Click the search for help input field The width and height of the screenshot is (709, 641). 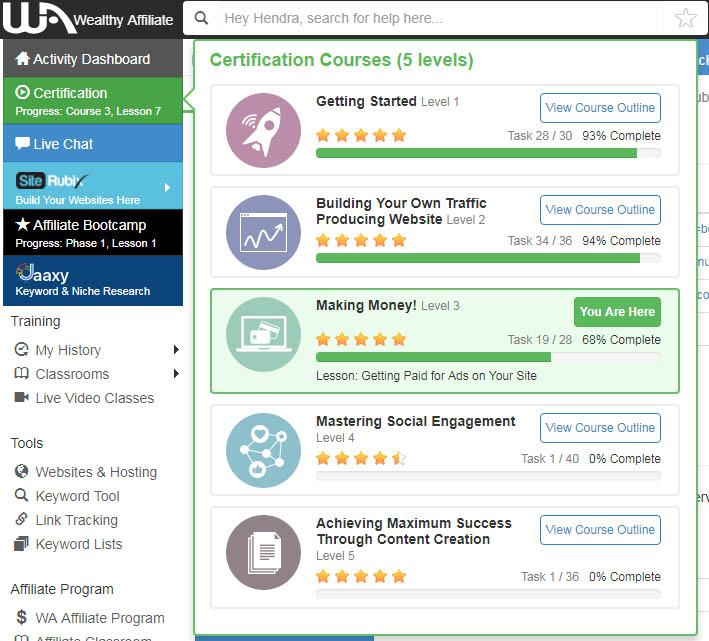pos(441,18)
